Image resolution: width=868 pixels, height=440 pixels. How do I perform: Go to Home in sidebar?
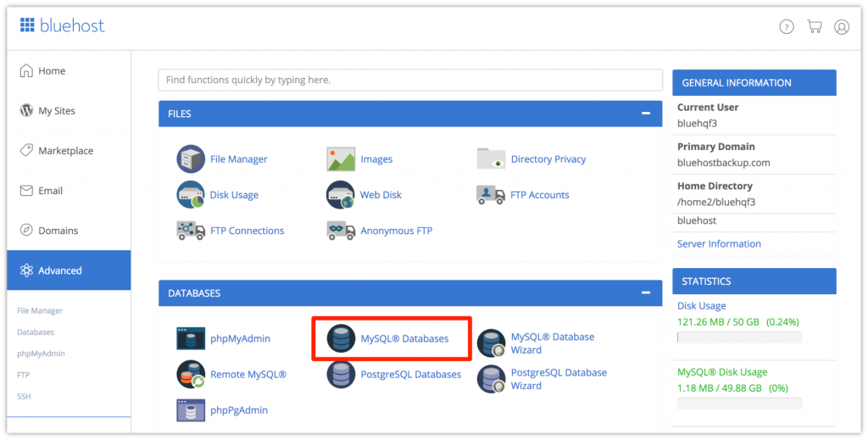point(69,71)
